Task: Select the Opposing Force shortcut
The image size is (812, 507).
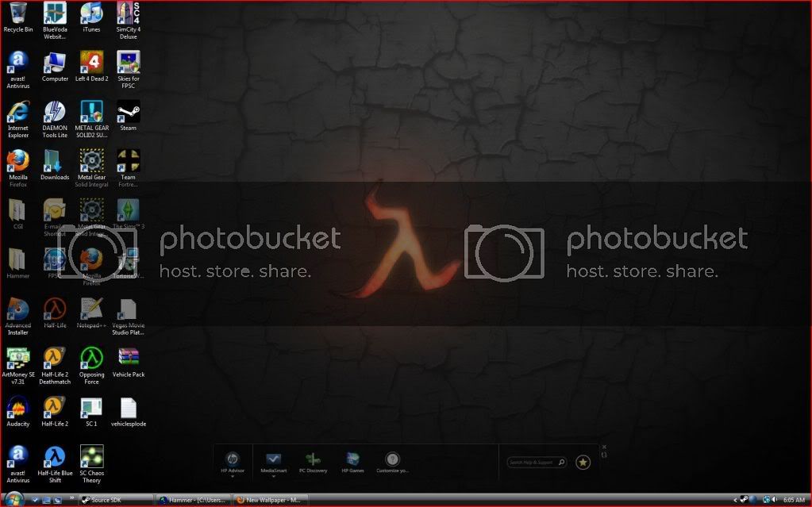Action: (x=91, y=366)
